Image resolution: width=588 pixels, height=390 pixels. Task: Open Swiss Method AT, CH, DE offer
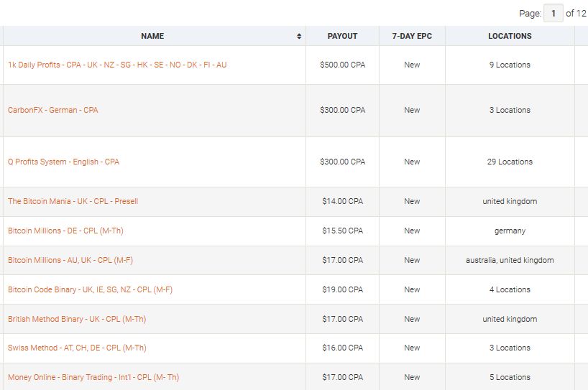point(77,348)
